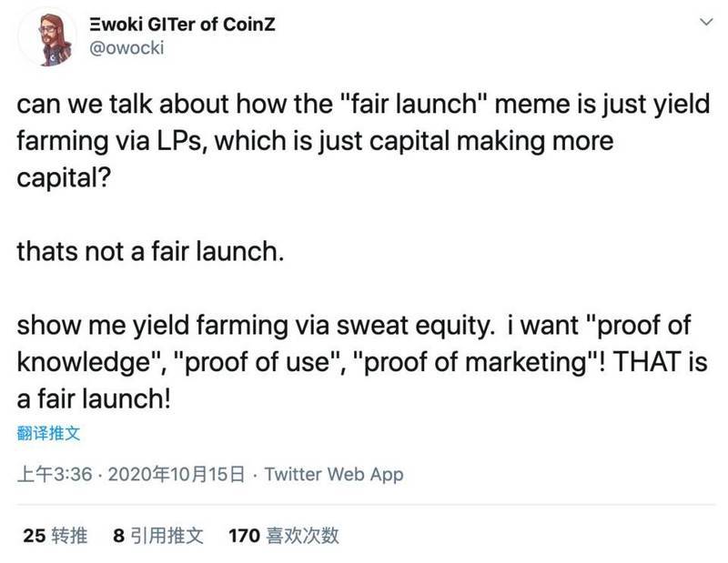
Task: Open the Twitter Web App source link
Action: 334,474
